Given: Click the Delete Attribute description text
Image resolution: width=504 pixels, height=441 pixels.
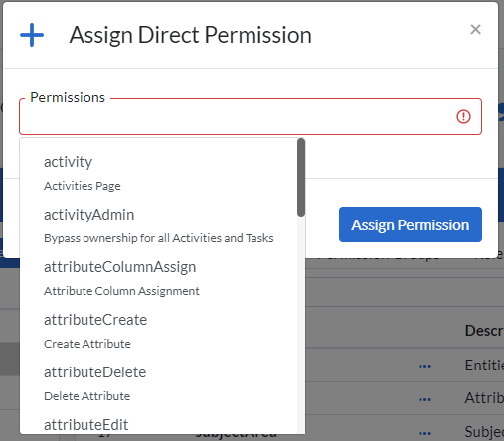Looking at the screenshot, I should [86, 396].
